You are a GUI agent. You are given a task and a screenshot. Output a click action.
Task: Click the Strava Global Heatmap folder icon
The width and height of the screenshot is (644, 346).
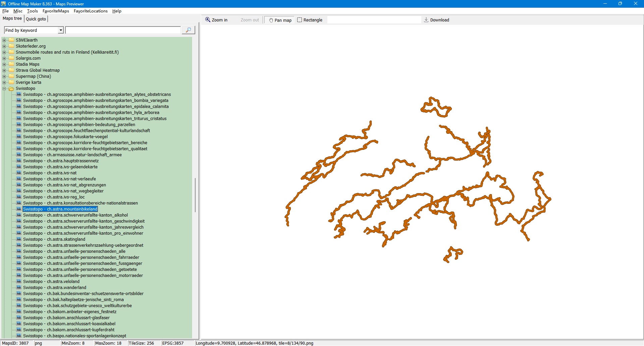(11, 70)
